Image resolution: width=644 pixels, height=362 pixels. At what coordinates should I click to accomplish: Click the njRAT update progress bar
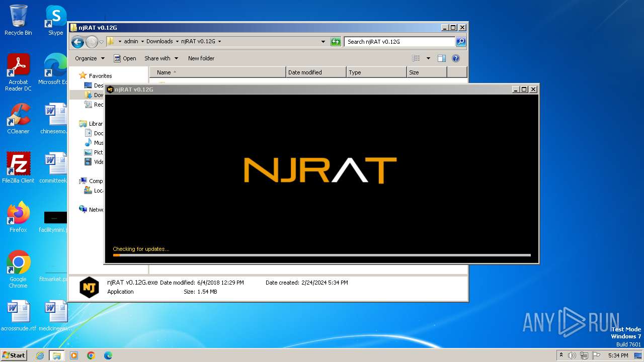321,255
